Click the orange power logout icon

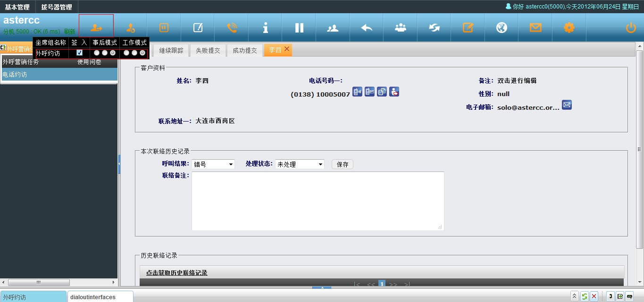pos(631,28)
